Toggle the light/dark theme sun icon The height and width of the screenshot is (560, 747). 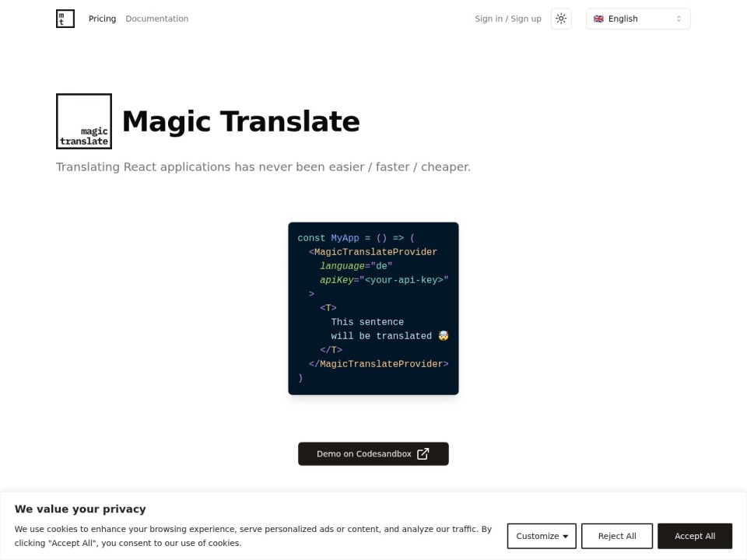click(561, 19)
